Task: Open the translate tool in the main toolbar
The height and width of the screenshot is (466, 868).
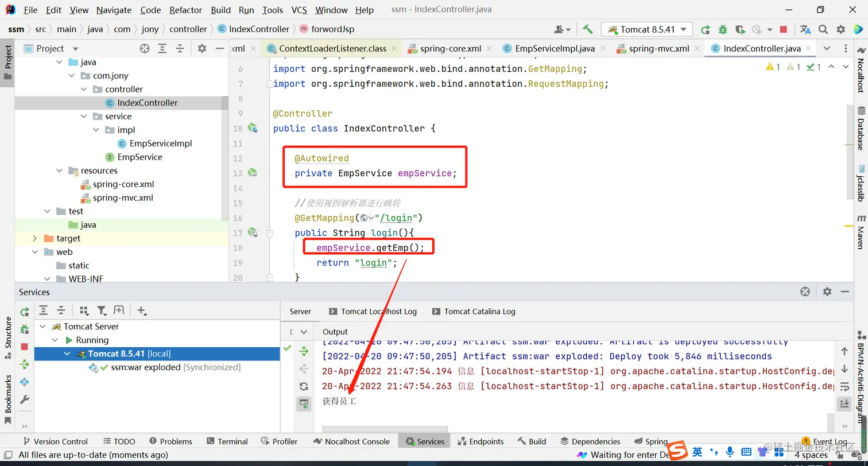Action: pos(805,29)
